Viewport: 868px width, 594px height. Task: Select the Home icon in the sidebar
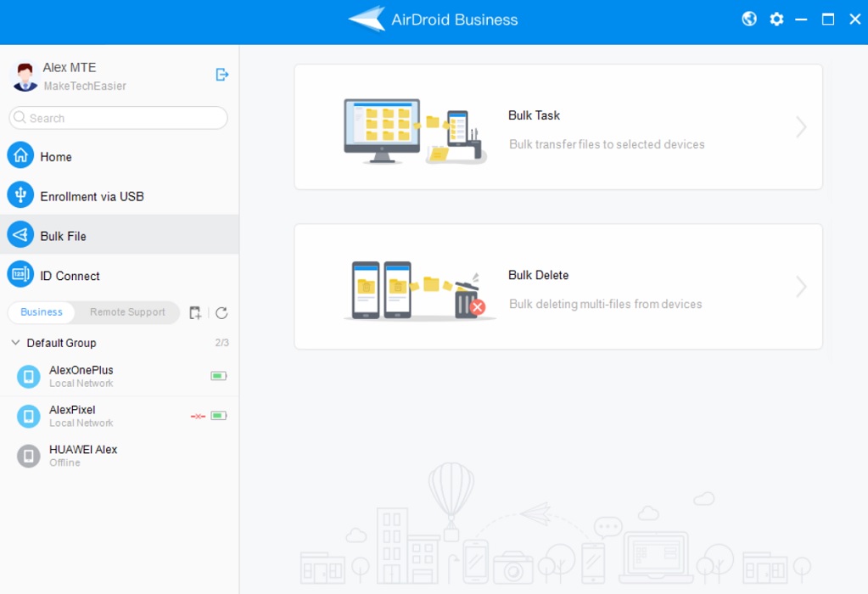(x=20, y=155)
